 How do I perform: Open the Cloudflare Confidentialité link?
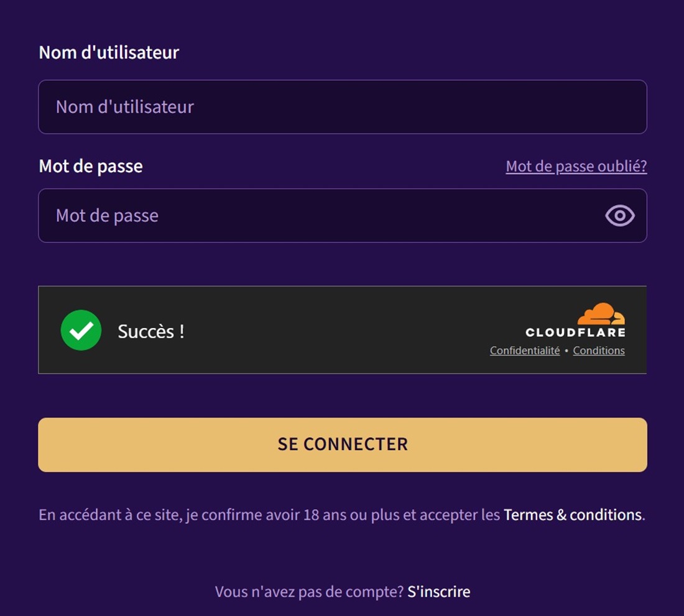tap(525, 351)
